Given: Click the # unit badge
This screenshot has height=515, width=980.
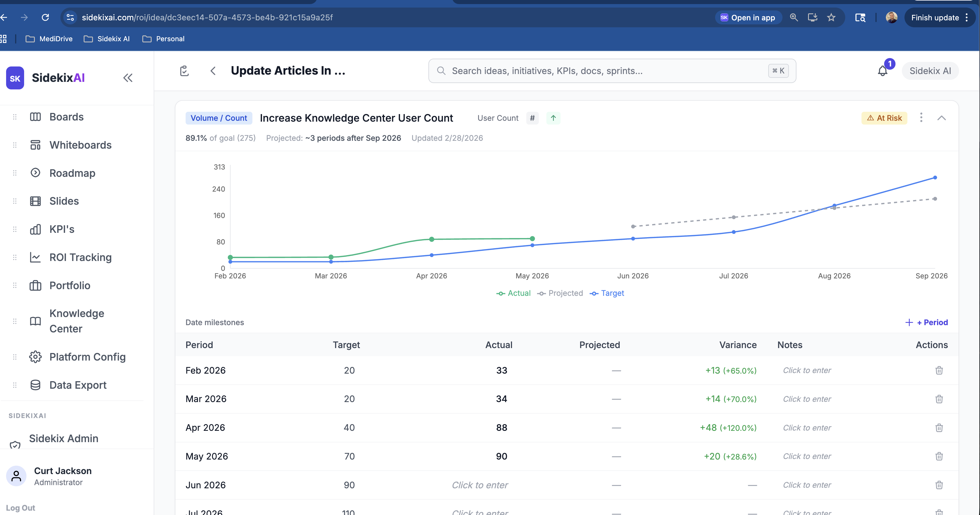Looking at the screenshot, I should pos(532,118).
